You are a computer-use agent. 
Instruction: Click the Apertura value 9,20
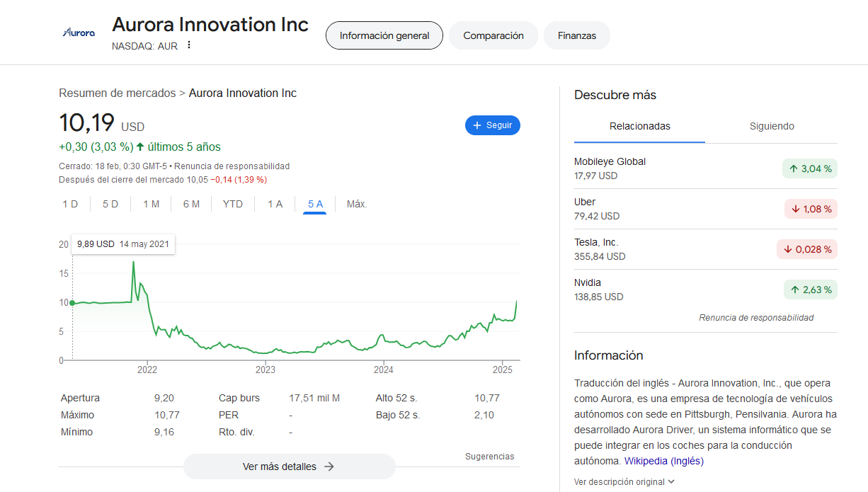point(164,398)
